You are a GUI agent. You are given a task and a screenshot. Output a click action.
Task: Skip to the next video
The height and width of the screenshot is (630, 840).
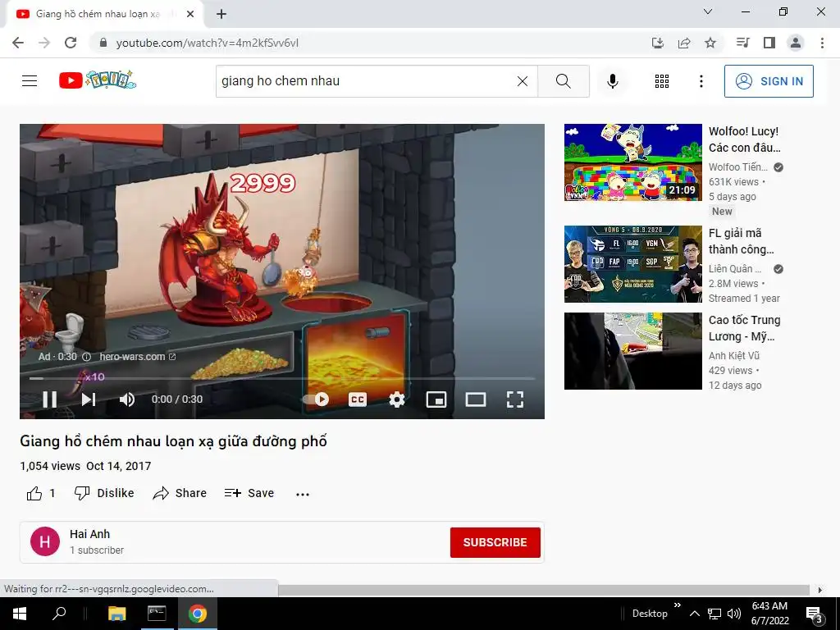point(89,399)
